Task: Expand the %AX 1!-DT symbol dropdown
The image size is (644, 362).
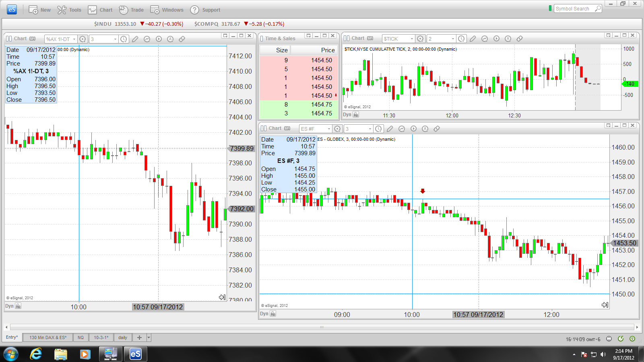Action: (x=74, y=39)
